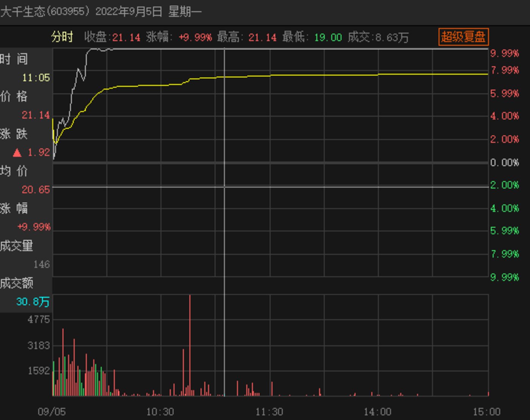This screenshot has height=420, width=530.
Task: Click the 最低 19.00 value in header
Action: coord(328,37)
